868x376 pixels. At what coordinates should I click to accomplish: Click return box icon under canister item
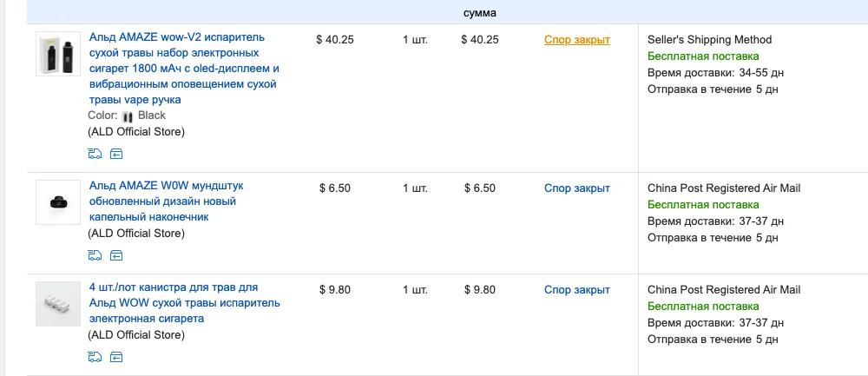tap(116, 356)
